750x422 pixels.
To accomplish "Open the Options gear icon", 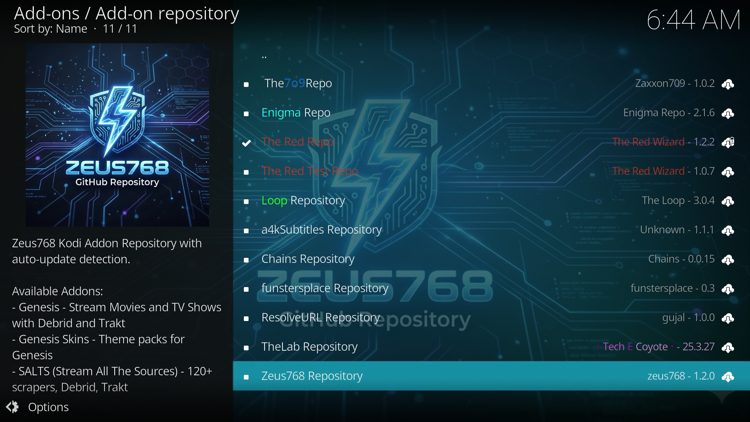I will click(x=12, y=407).
